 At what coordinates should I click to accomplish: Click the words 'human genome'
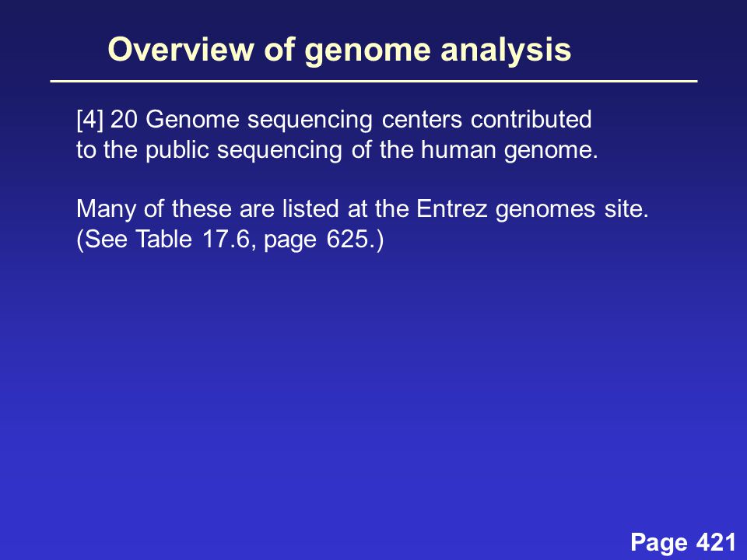tap(509, 150)
